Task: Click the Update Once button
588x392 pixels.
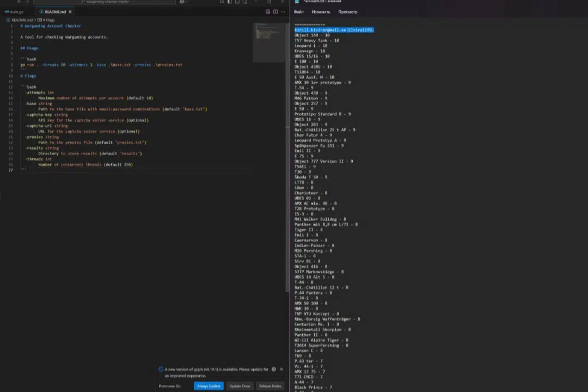Action: 240,386
